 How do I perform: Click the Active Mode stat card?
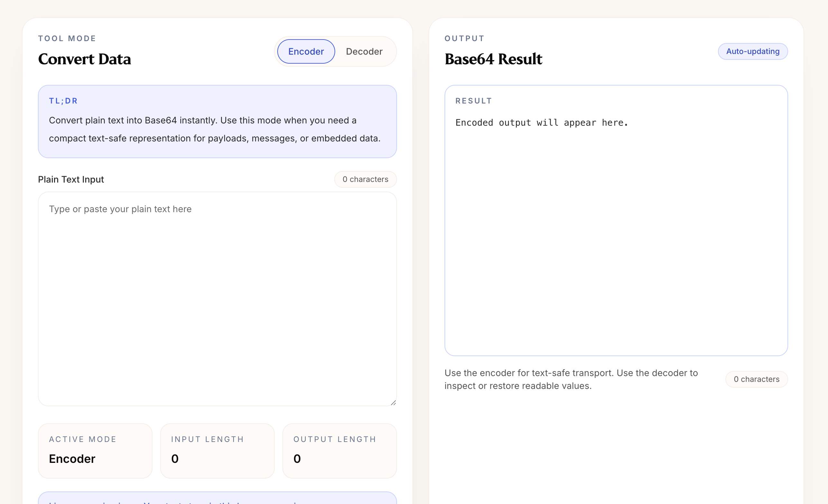click(95, 451)
